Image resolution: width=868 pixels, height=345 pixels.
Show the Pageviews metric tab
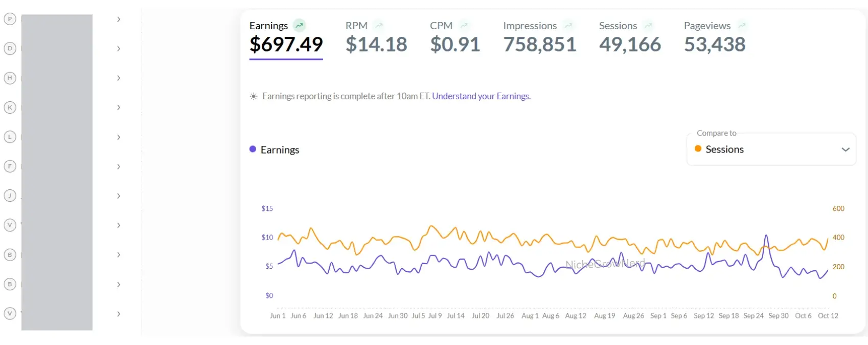(x=715, y=37)
